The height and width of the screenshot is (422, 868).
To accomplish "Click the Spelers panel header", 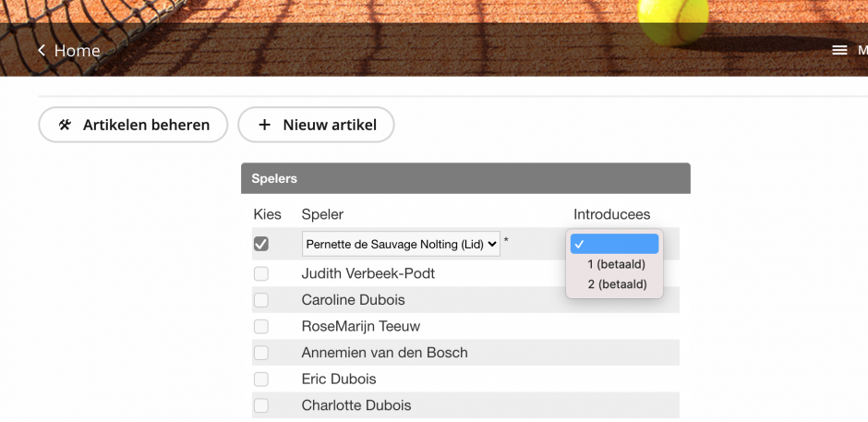I will 465,178.
